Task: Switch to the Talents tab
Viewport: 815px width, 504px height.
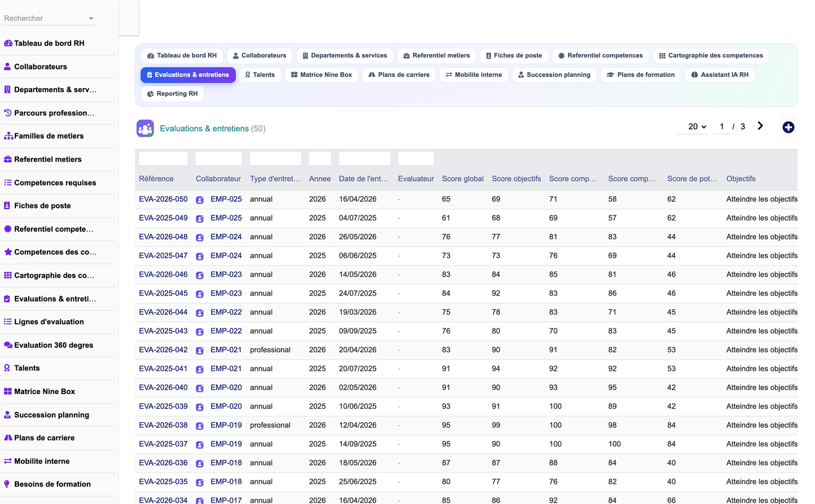Action: tap(260, 75)
